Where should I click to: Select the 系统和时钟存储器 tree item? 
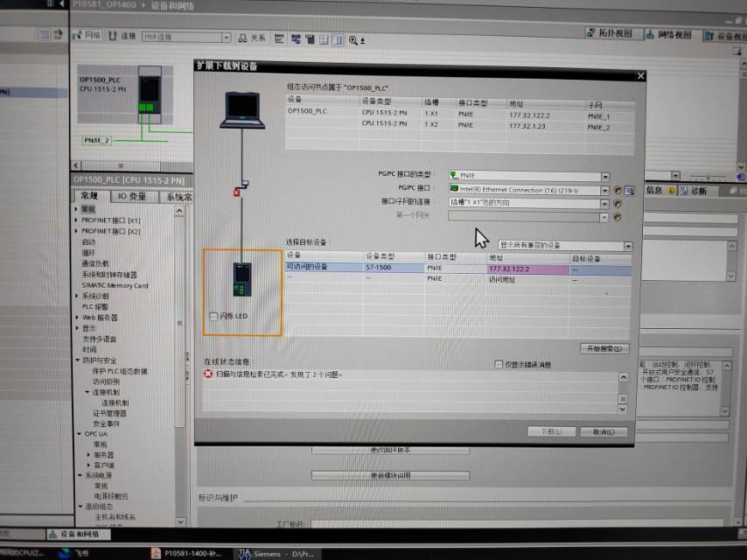[x=109, y=275]
